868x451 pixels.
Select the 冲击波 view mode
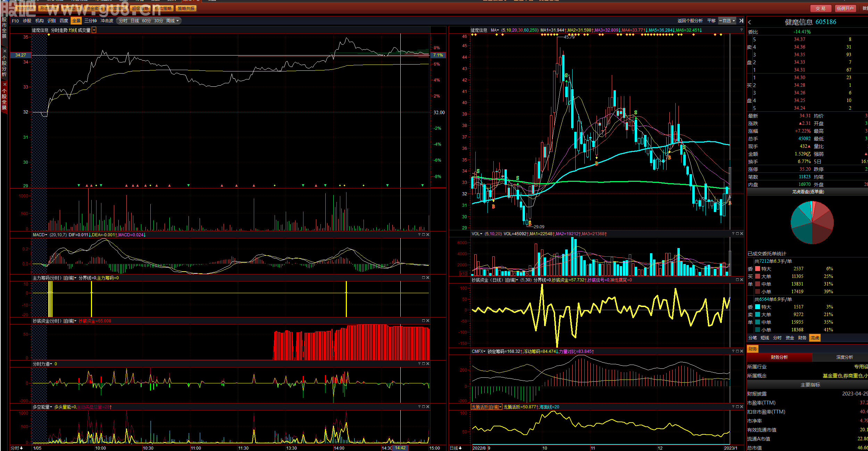(x=107, y=21)
